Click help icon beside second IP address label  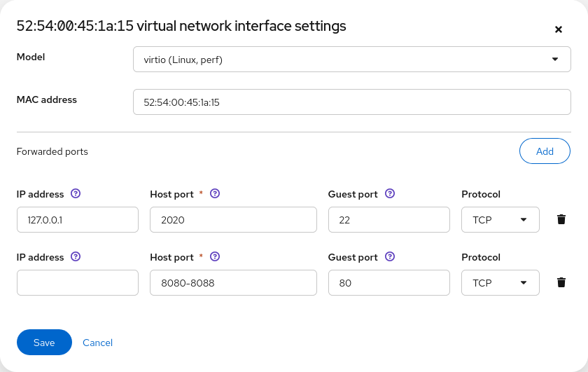coord(76,257)
